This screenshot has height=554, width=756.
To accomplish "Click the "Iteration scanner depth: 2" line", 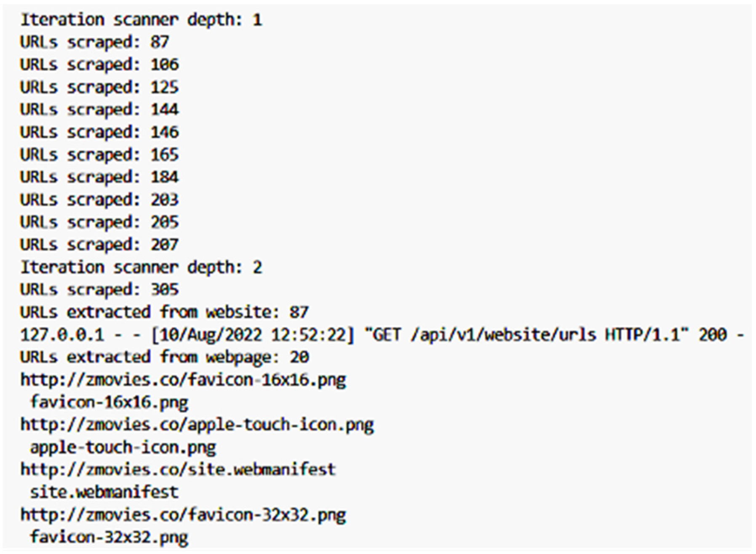I will tap(141, 267).
